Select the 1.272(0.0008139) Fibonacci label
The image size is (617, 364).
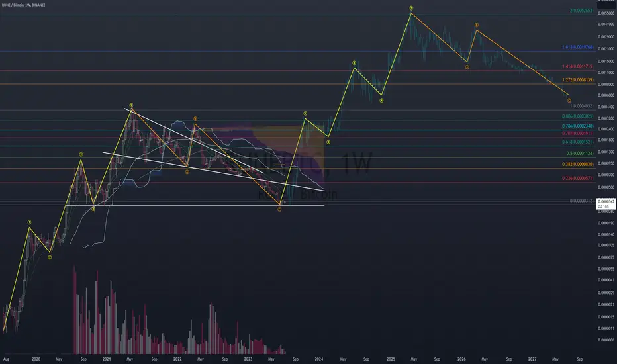coord(578,80)
